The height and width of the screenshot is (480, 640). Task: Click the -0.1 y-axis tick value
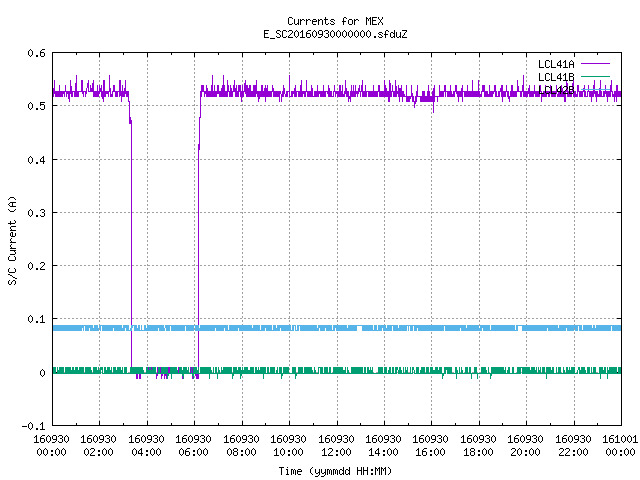pos(33,426)
